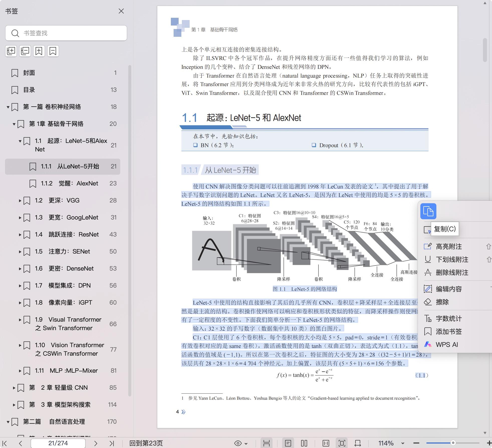Select 字数统计 from context menu

pyautogui.click(x=449, y=319)
